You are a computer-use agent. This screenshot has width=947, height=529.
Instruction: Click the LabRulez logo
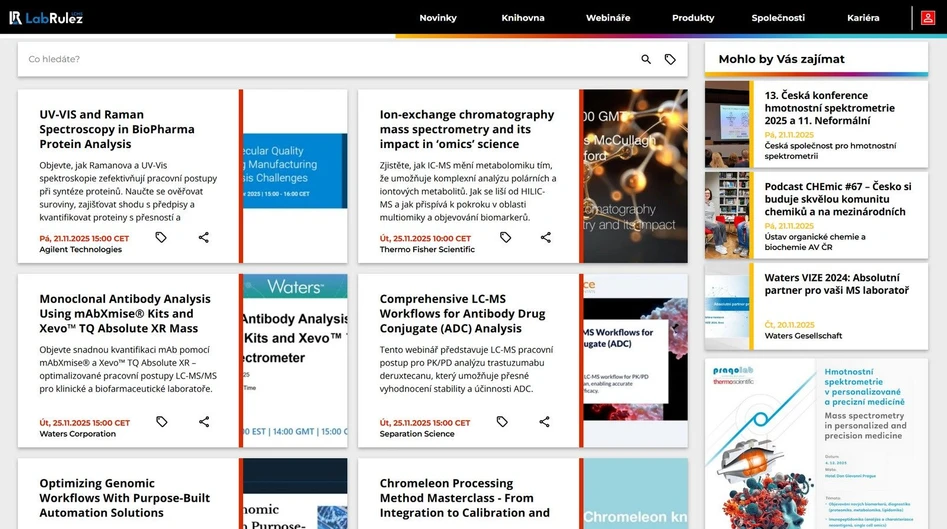(46, 18)
